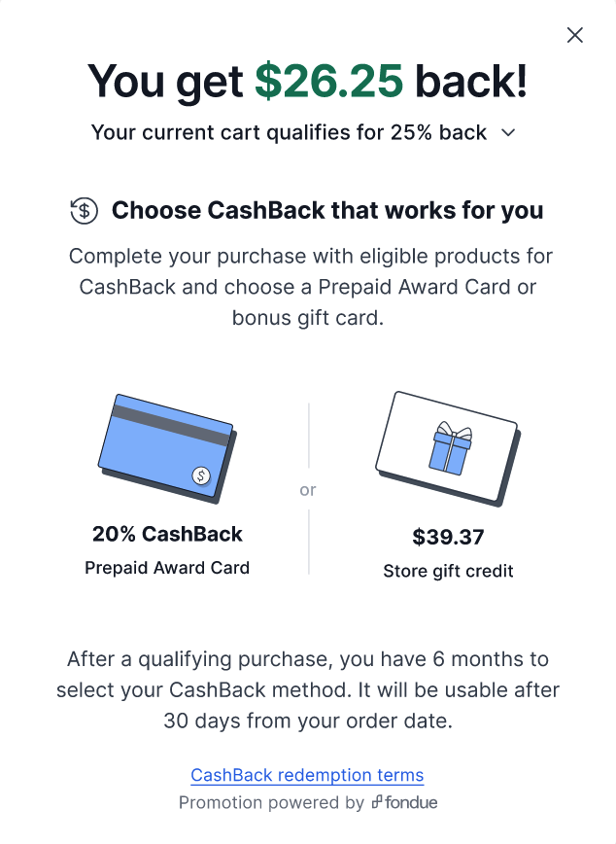The image size is (616, 844).
Task: Click the "You get" headline text
Action: pos(166,83)
